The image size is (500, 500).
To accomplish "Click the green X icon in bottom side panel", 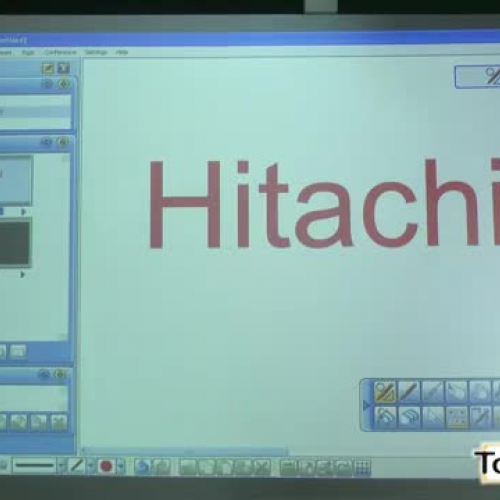I will (x=59, y=422).
